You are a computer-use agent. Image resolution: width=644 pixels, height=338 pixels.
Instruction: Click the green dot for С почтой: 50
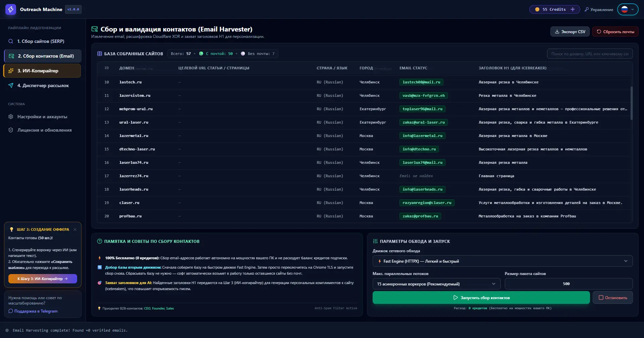point(201,54)
